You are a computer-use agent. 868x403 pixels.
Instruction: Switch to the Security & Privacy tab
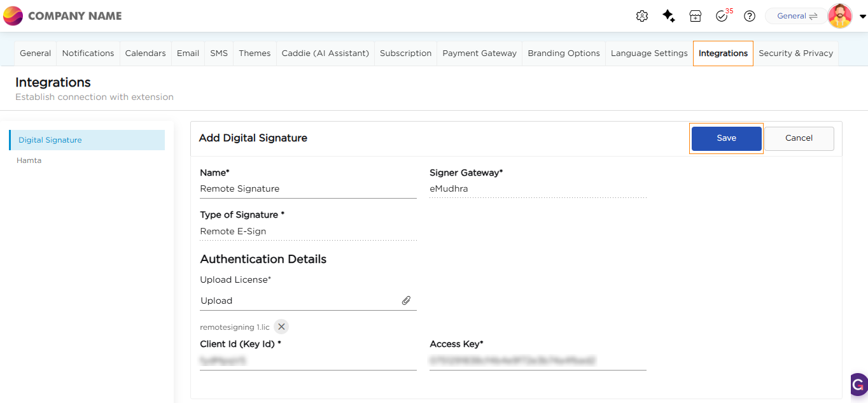[x=795, y=53]
